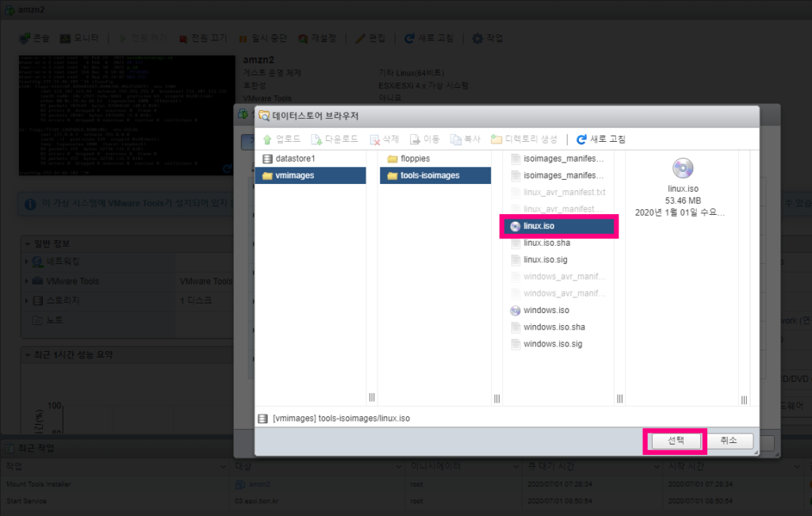Expand the VMware Tools row
Image resolution: width=812 pixels, height=516 pixels.
(x=26, y=281)
